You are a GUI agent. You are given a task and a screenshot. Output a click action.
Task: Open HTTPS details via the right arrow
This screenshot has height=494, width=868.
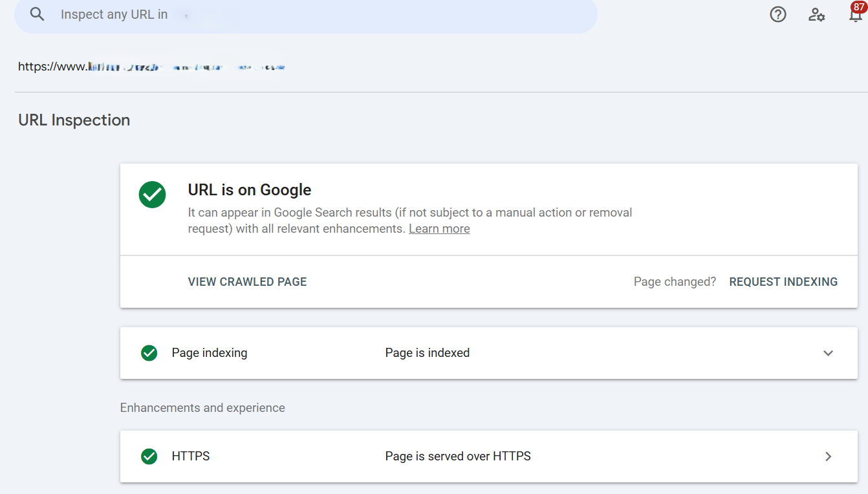(829, 456)
